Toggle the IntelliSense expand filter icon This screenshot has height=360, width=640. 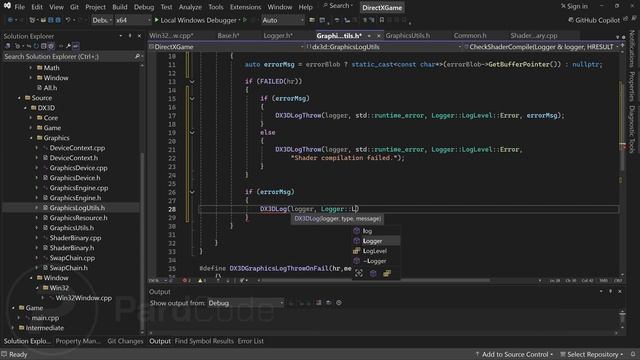click(359, 273)
